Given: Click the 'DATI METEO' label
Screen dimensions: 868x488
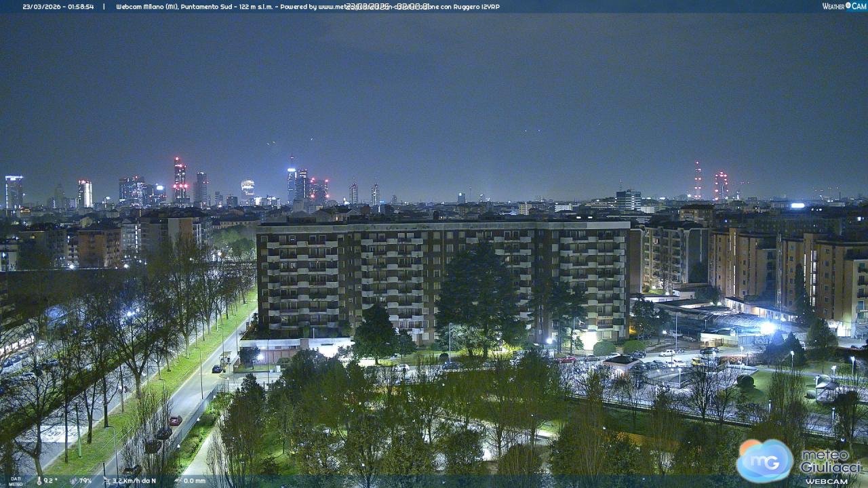Looking at the screenshot, I should point(15,481).
